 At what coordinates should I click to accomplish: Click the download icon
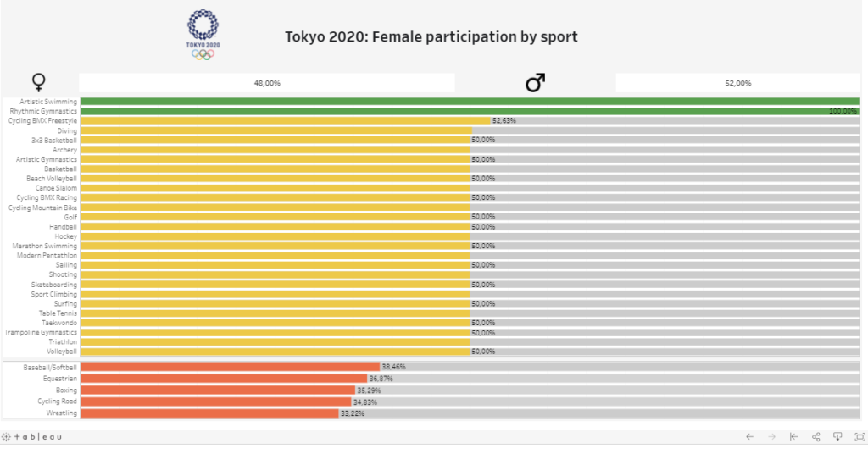point(837,436)
